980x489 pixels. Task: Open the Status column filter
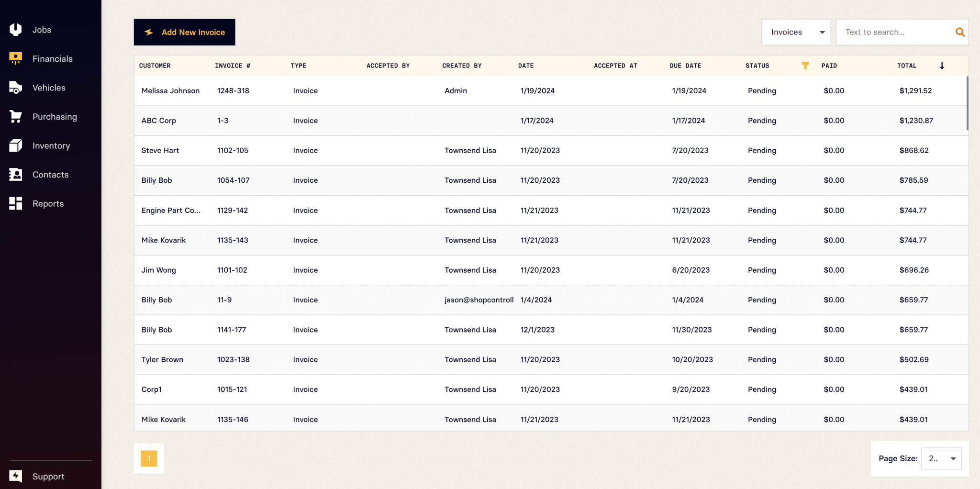pos(805,66)
